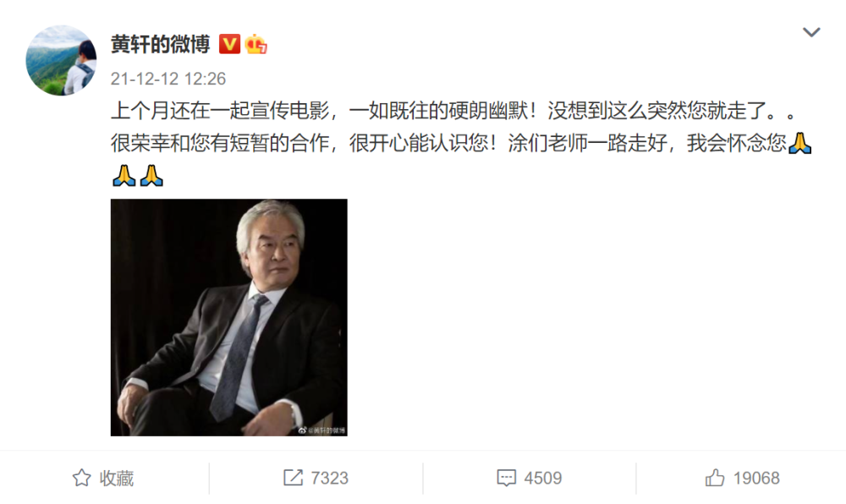Enlarge the attached portrait photo
The width and height of the screenshot is (846, 504).
click(x=228, y=317)
